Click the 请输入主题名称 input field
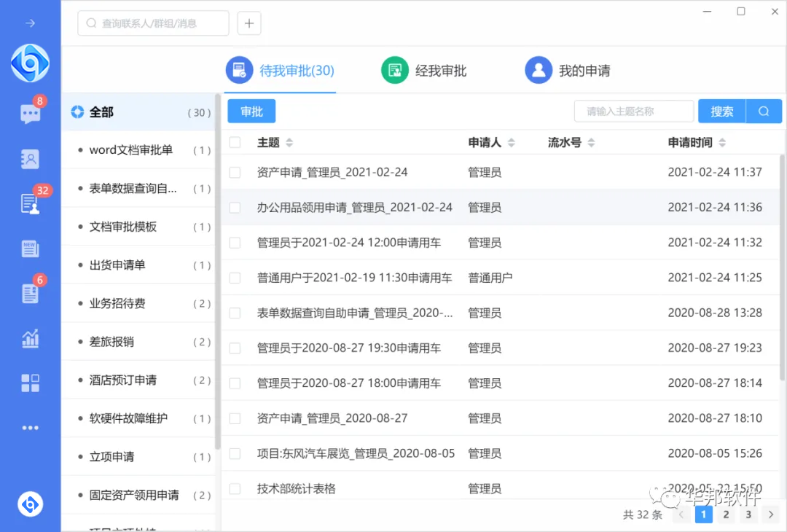The image size is (787, 532). [633, 112]
